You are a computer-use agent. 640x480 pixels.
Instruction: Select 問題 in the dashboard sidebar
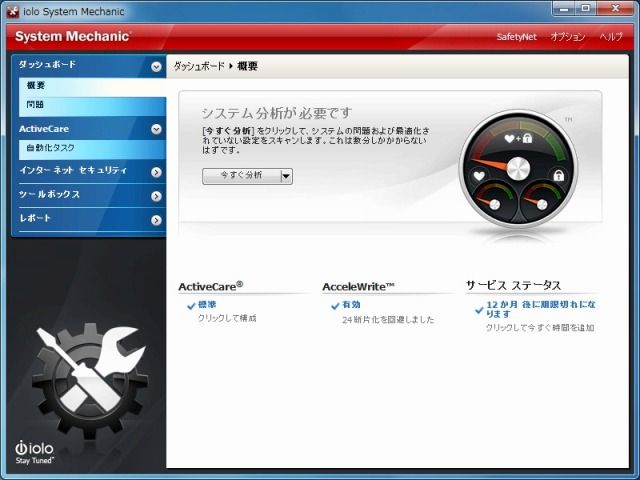point(92,105)
